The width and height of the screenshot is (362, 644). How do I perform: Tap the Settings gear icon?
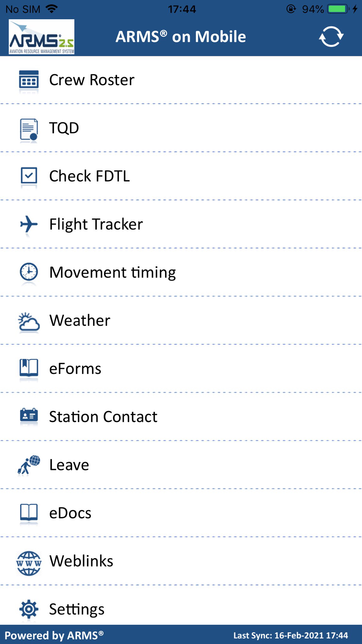pos(29,609)
